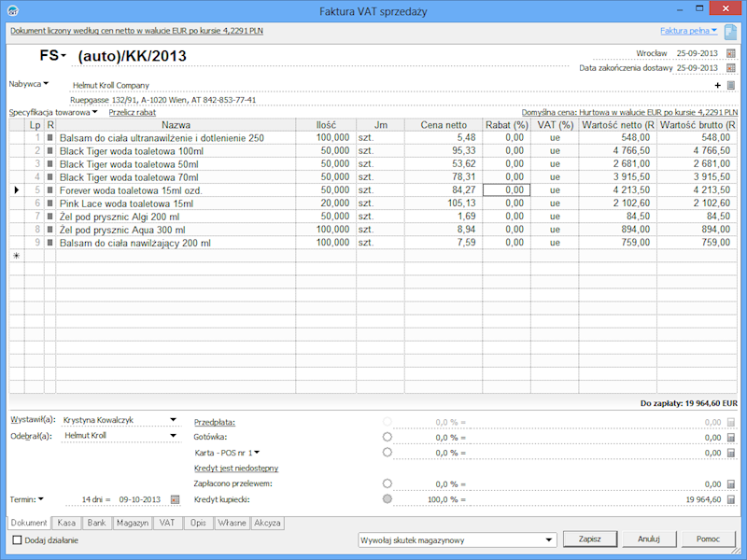Viewport: 747px width, 560px height.
Task: Switch to the Kasa tab
Action: coord(66,523)
